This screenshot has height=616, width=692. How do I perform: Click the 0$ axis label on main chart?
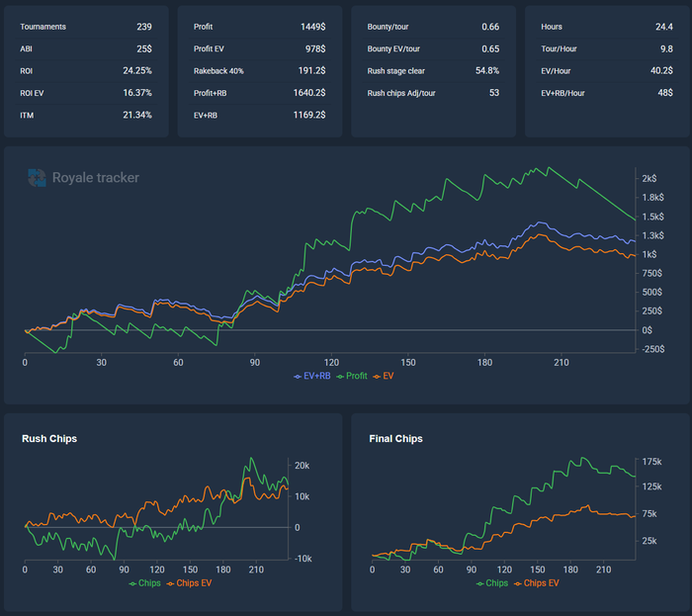pos(647,330)
